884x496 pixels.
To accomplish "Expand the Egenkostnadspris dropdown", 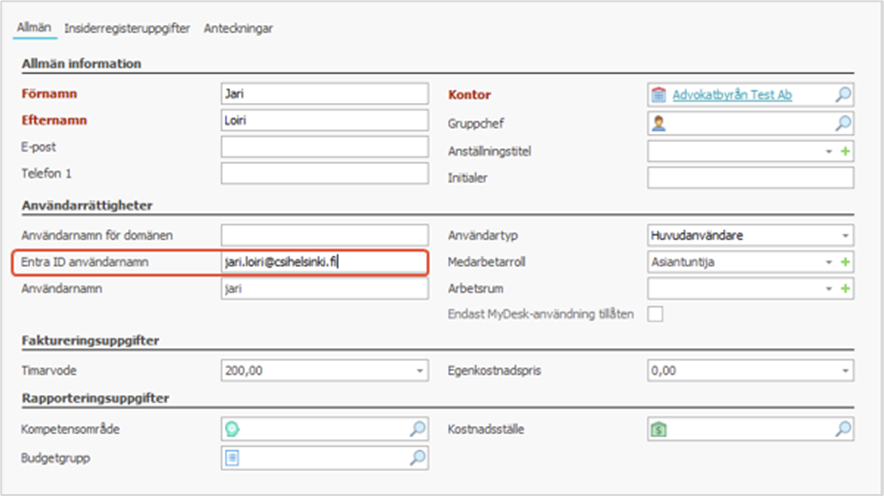I will [846, 371].
